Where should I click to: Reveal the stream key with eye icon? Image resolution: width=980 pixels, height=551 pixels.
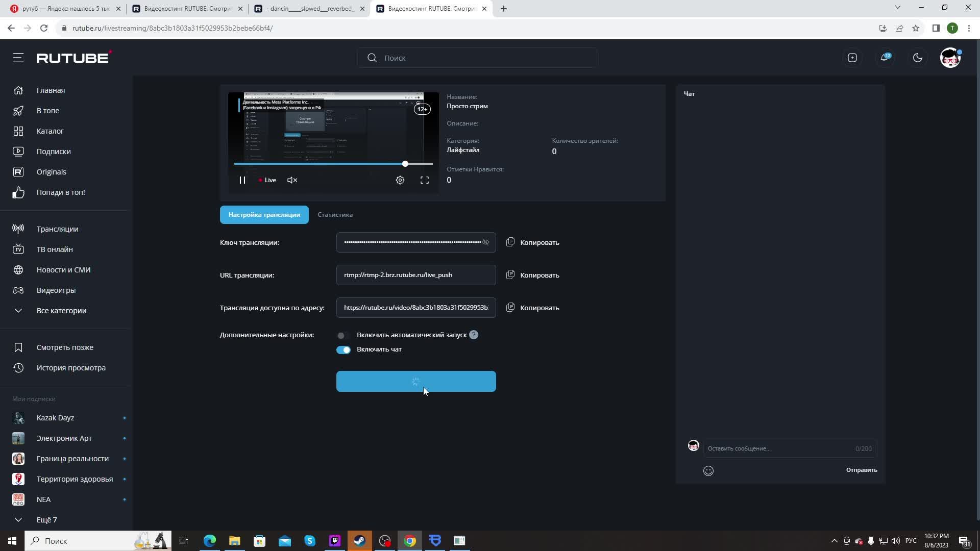pos(485,242)
